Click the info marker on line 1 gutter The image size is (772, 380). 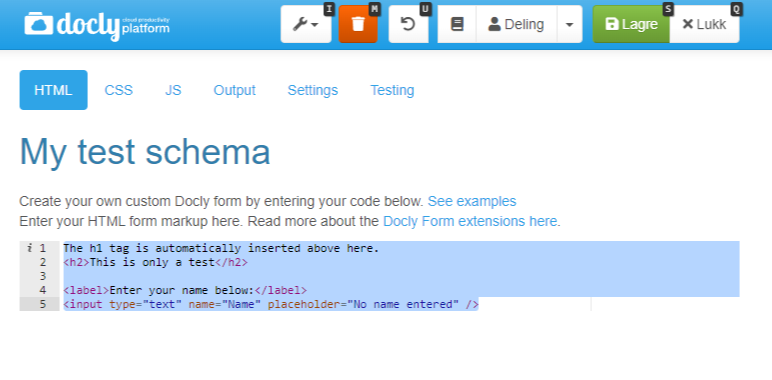click(x=30, y=248)
